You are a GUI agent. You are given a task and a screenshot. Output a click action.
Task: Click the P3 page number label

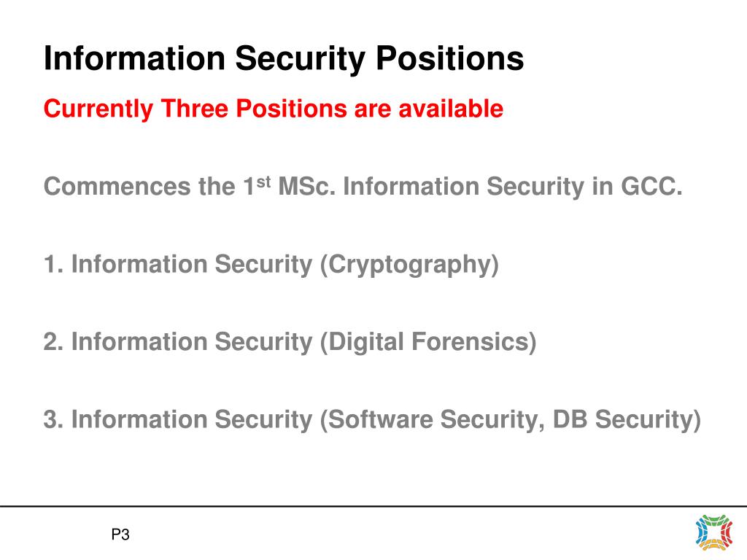(x=120, y=534)
